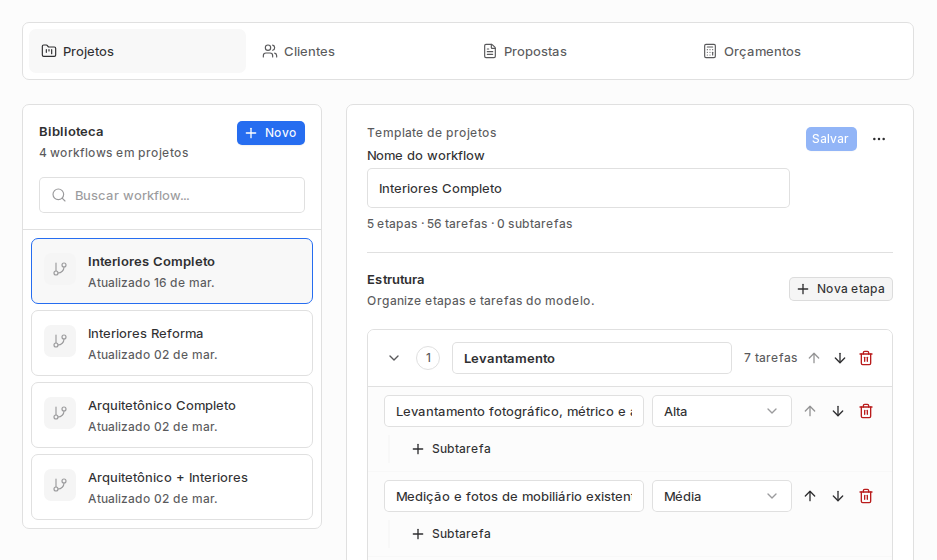Edit the Nome do workflow field
Screen dimensions: 937x560
click(x=578, y=188)
